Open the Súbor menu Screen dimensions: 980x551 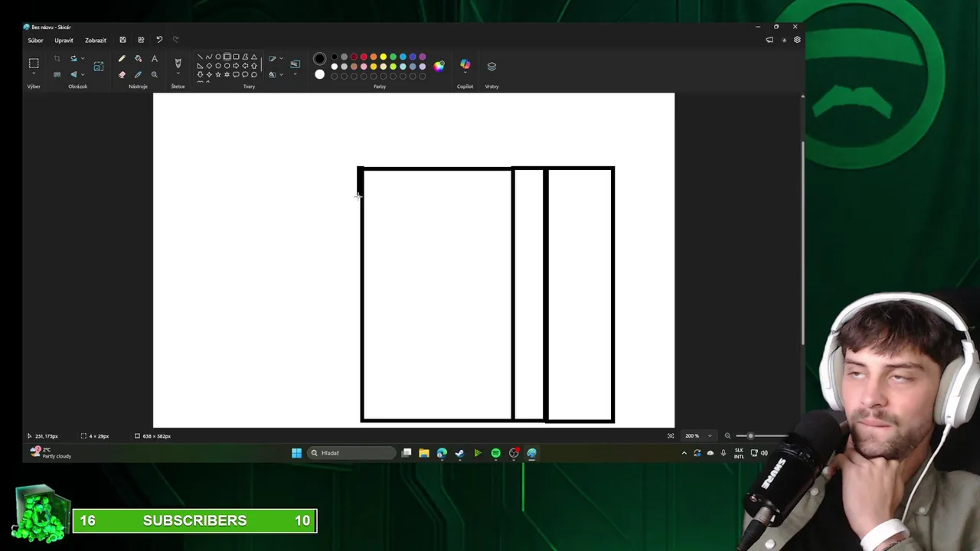(35, 40)
